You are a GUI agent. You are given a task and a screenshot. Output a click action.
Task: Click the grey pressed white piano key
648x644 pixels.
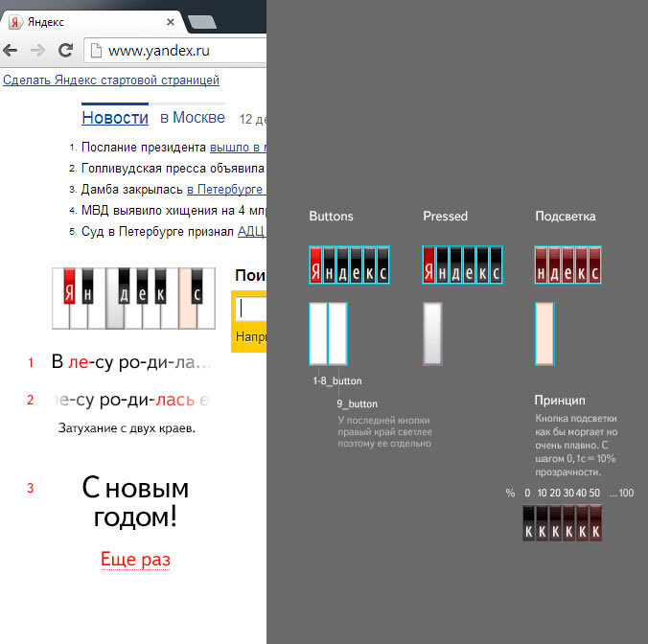114,318
